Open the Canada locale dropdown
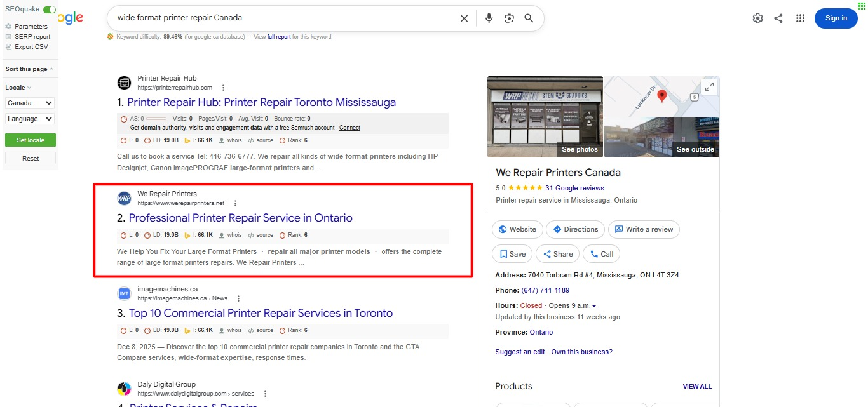The width and height of the screenshot is (868, 407). coord(30,103)
